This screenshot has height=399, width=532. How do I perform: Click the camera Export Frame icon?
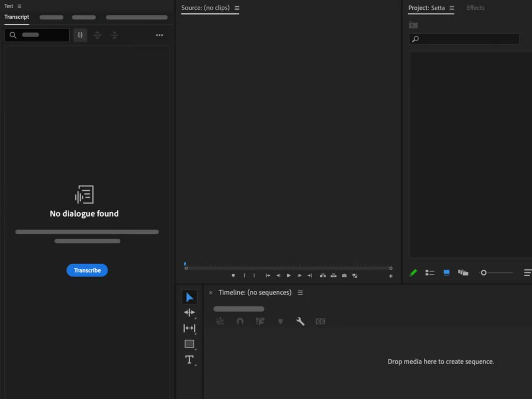(344, 275)
